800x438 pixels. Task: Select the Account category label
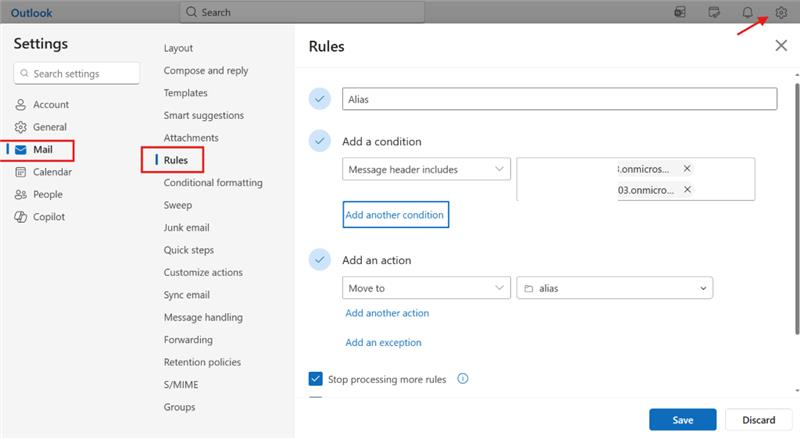[51, 105]
